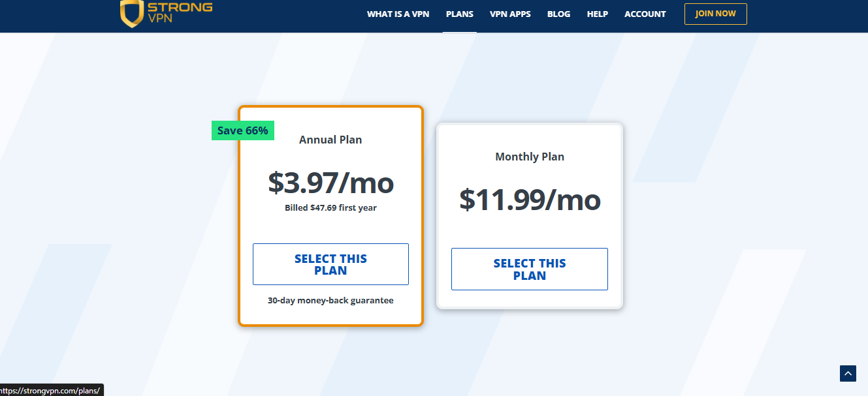The image size is (868, 396).
Task: Click the scroll-to-top arrow icon
Action: click(x=848, y=374)
